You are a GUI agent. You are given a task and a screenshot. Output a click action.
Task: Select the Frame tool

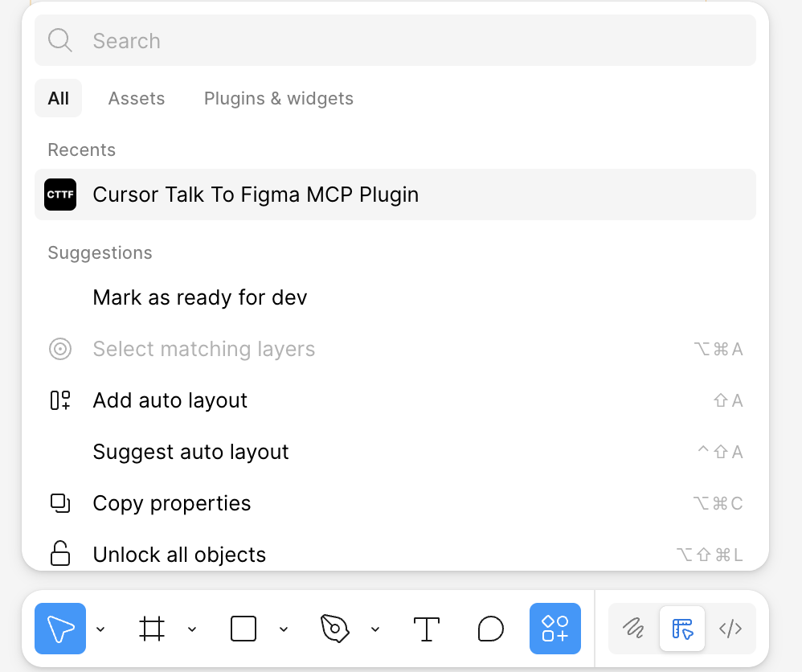[x=152, y=629]
